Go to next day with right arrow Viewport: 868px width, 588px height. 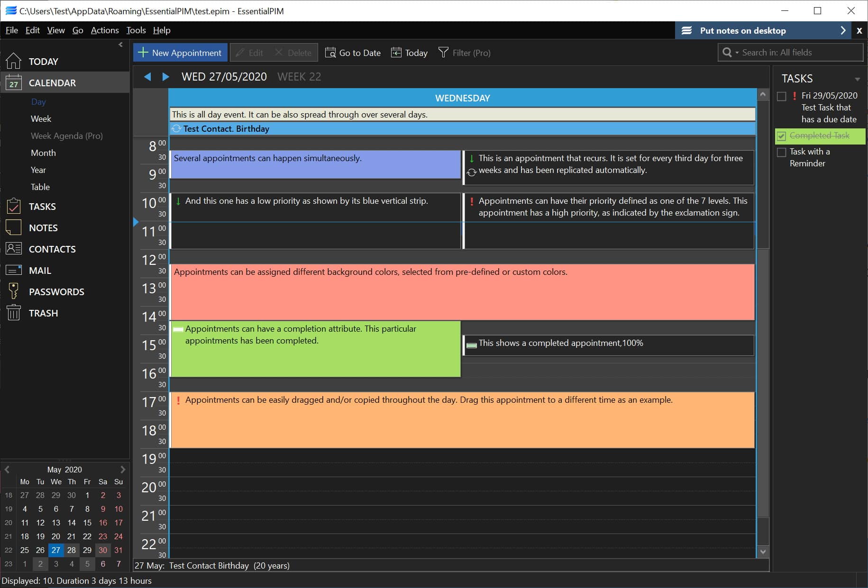point(165,77)
